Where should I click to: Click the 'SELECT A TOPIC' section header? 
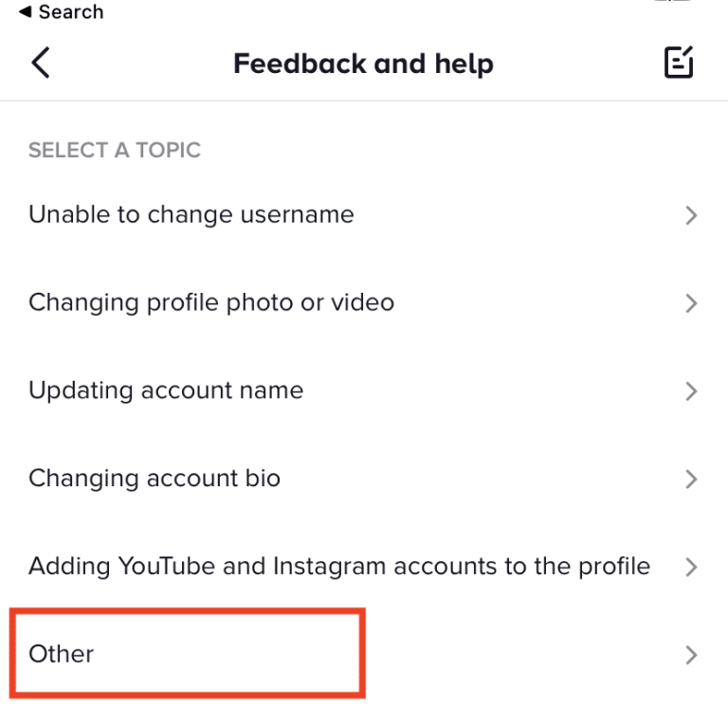click(114, 151)
